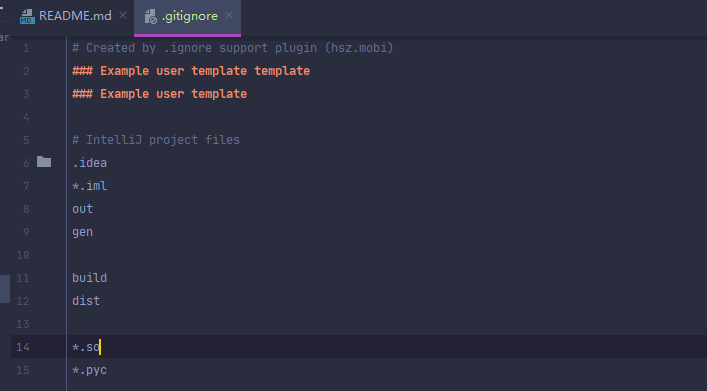This screenshot has height=391, width=707.
Task: Place cursor on the *.pyc line
Action: click(x=89, y=370)
